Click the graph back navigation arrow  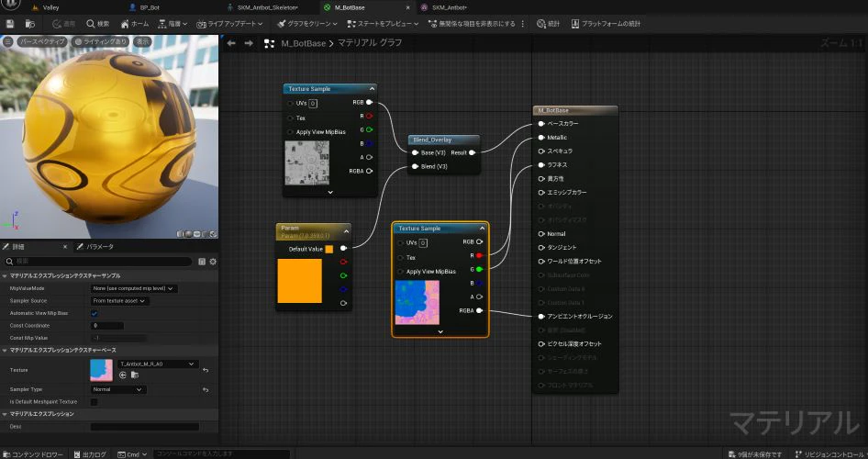point(231,43)
